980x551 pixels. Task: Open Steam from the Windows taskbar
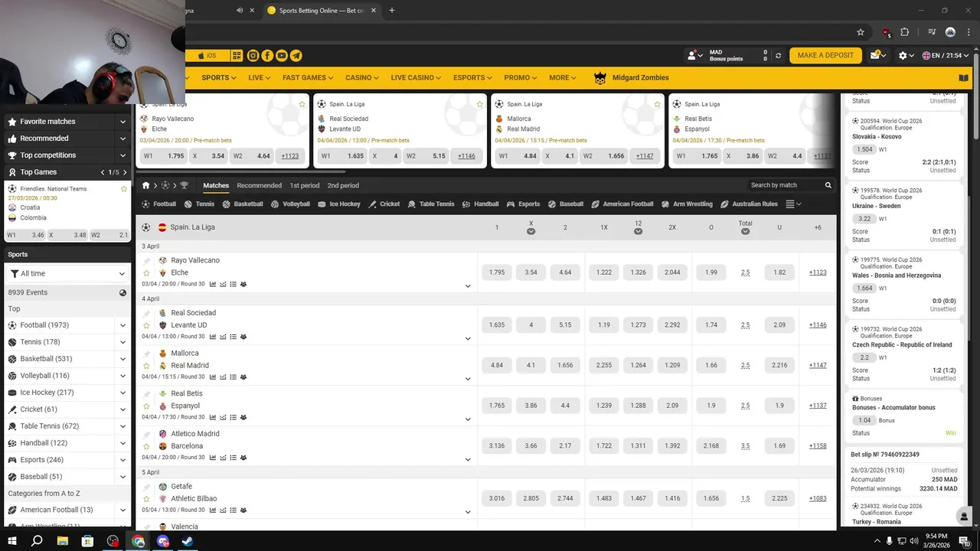(x=188, y=541)
